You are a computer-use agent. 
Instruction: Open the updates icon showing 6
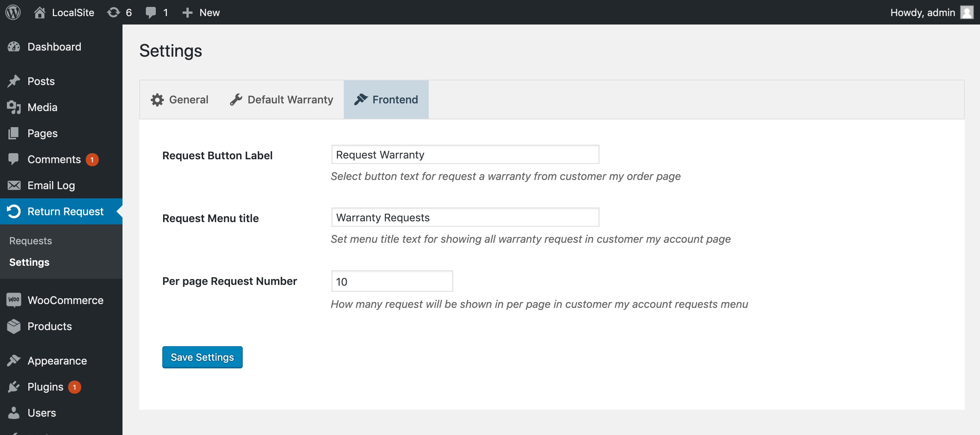[114, 12]
